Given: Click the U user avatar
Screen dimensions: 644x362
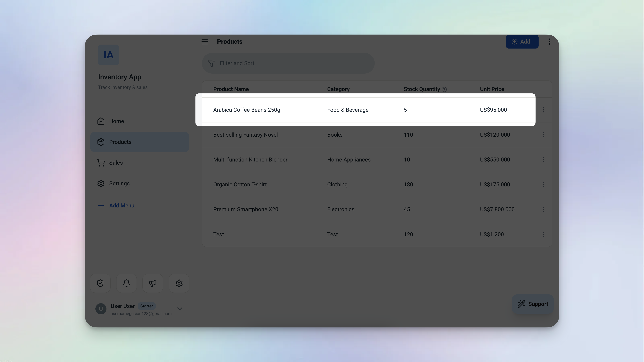Looking at the screenshot, I should (x=101, y=309).
